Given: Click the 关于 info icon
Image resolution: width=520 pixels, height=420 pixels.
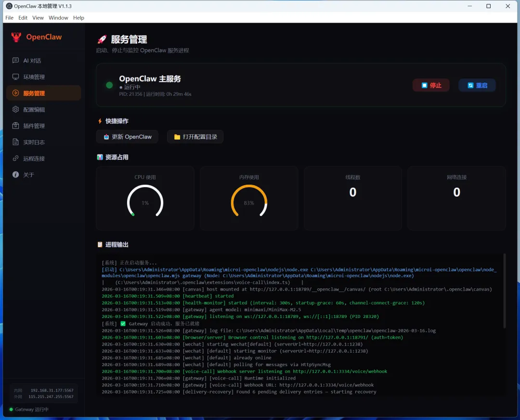Looking at the screenshot, I should pyautogui.click(x=15, y=174).
